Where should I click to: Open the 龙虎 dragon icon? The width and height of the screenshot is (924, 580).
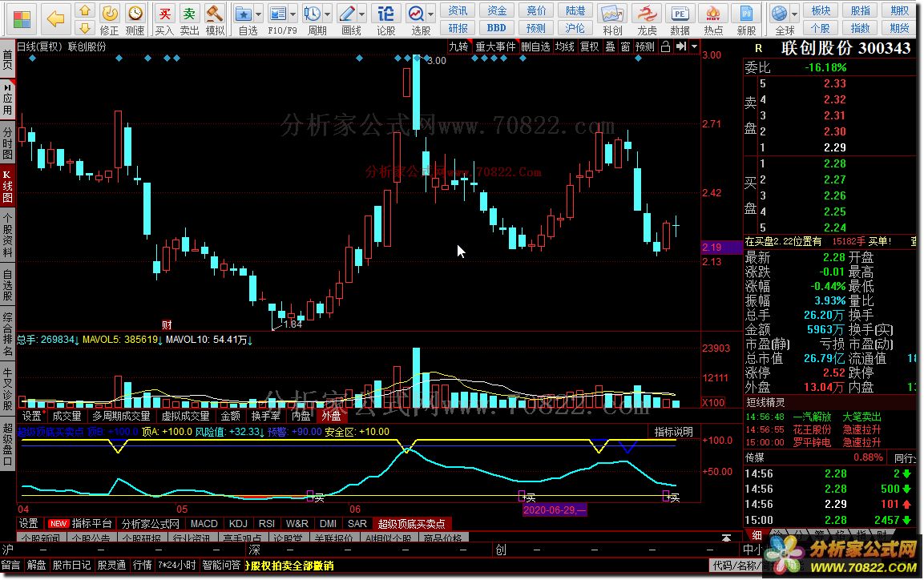[x=647, y=13]
